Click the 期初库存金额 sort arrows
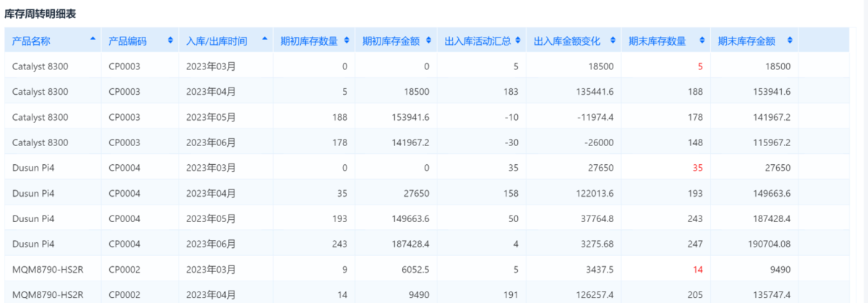Image resolution: width=868 pixels, height=303 pixels. 428,41
